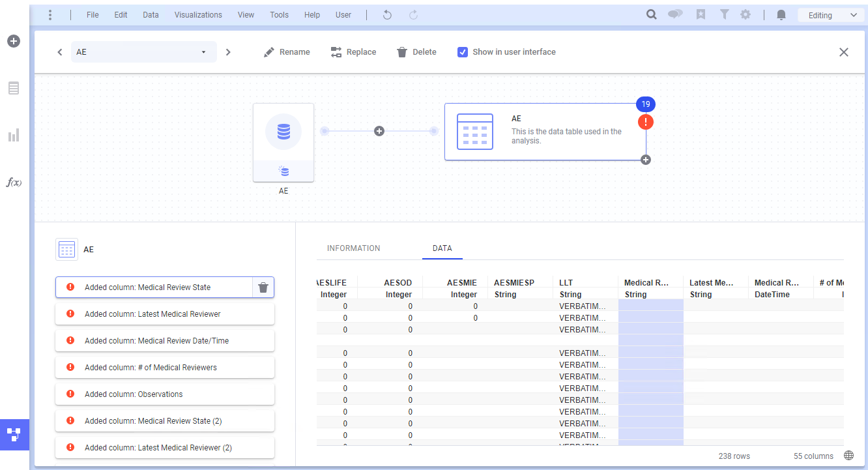Open the data in analysis sidebar icon
Screen dimensions: 868x470
point(14,88)
